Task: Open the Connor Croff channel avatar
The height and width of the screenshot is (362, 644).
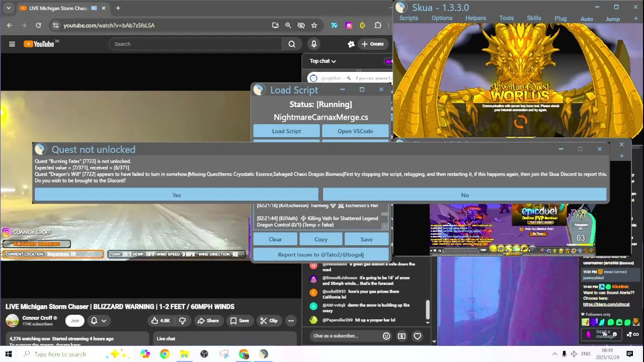Action: (12, 320)
